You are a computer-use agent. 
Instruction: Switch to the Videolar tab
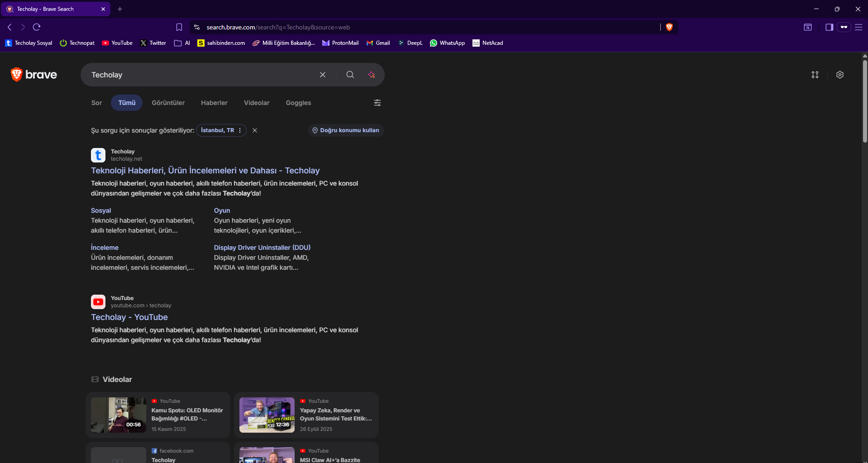click(257, 103)
